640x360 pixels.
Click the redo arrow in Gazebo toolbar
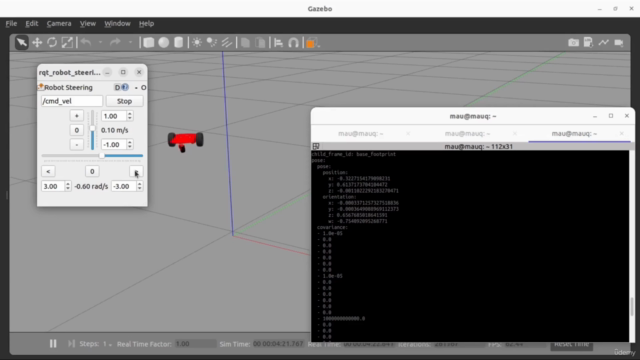(x=116, y=42)
